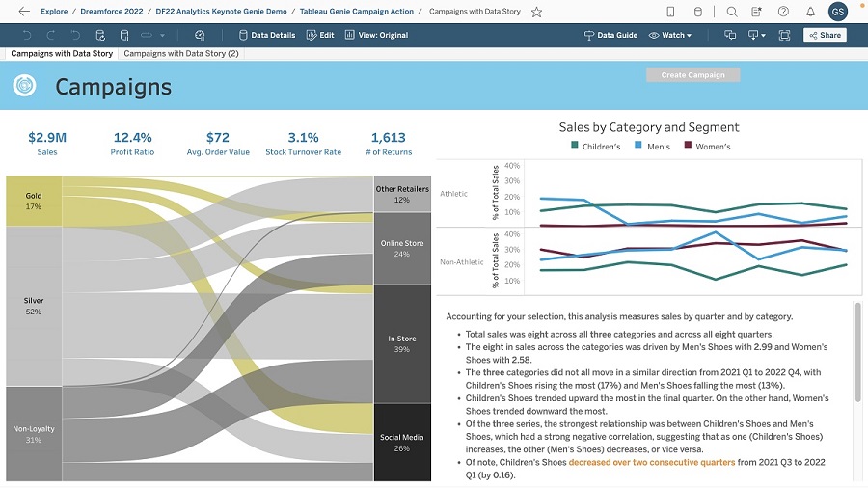Open the GS user profile menu

point(838,12)
